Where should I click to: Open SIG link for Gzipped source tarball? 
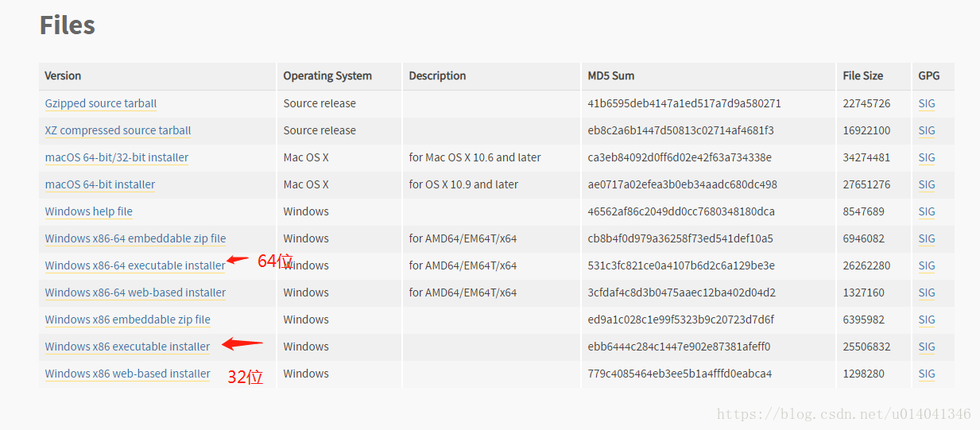[x=927, y=103]
